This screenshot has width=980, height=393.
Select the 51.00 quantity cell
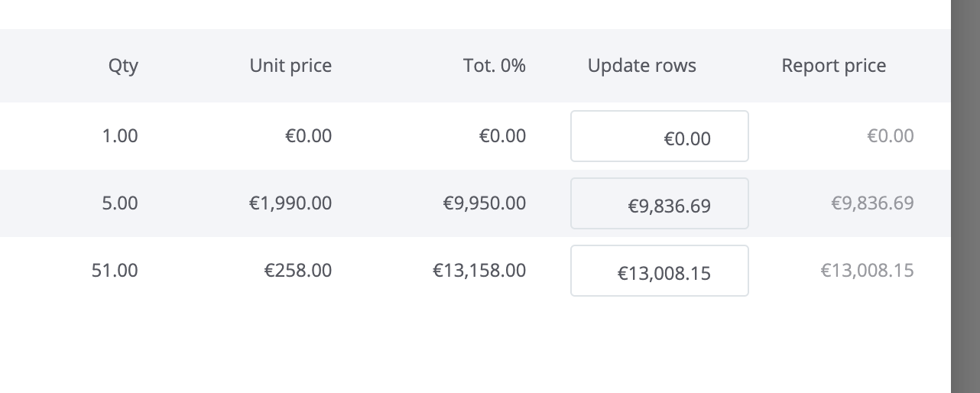click(x=115, y=271)
